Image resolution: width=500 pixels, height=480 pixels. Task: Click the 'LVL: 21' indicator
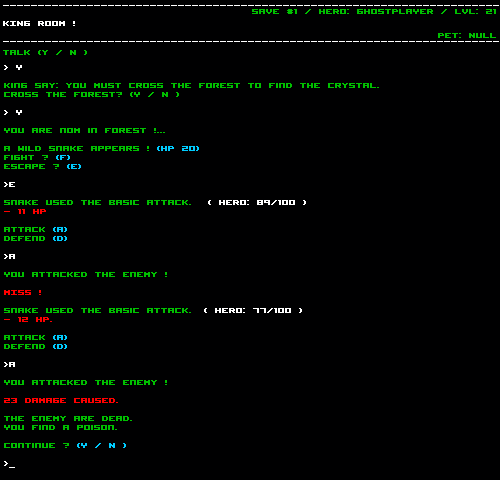[475, 11]
